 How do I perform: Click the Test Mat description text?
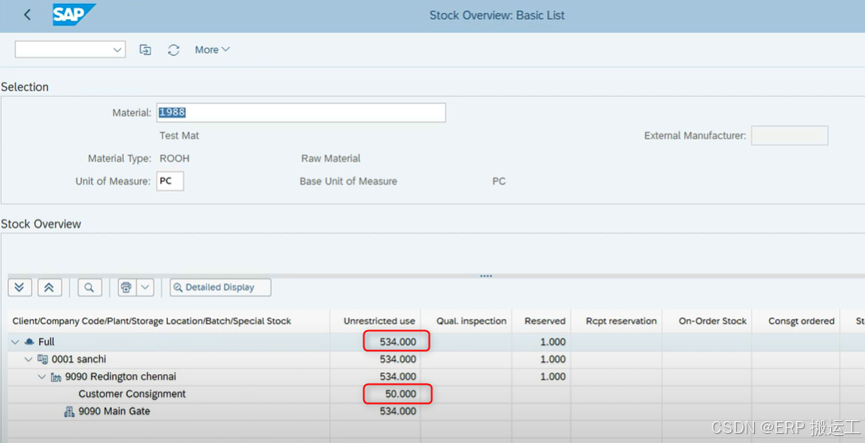[x=179, y=136]
